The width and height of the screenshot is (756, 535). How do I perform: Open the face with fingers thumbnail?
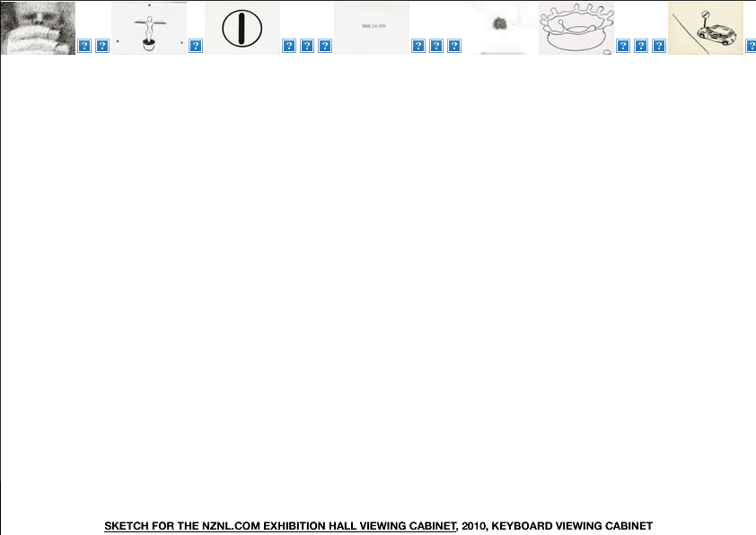tap(38, 28)
